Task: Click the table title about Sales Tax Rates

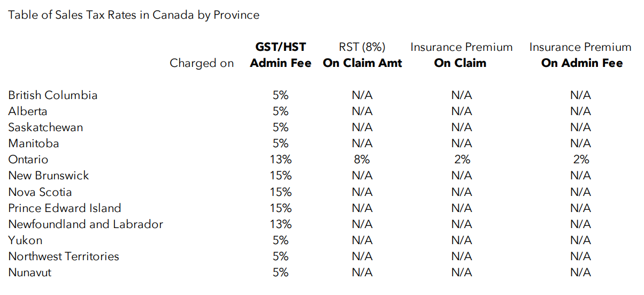Action: tap(134, 15)
